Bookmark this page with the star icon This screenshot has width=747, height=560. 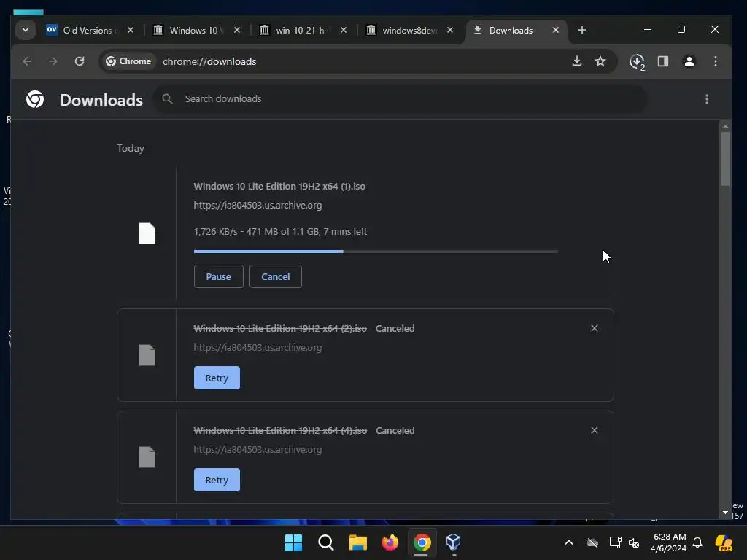pos(600,61)
